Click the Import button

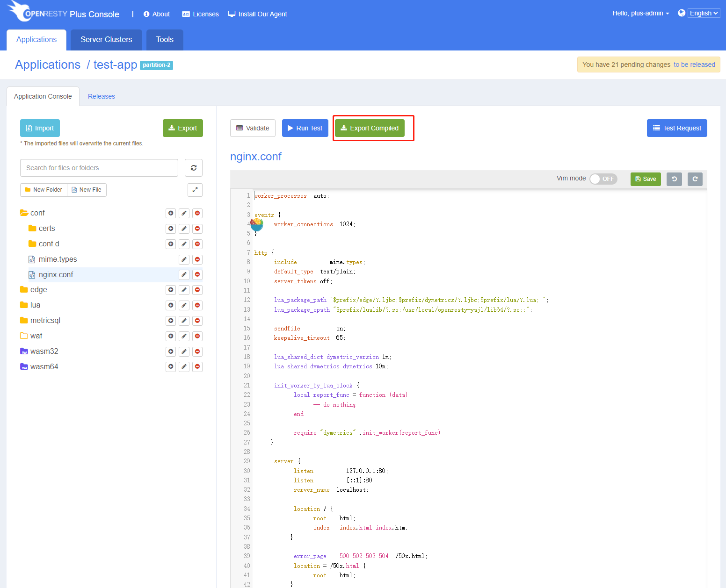coord(40,128)
